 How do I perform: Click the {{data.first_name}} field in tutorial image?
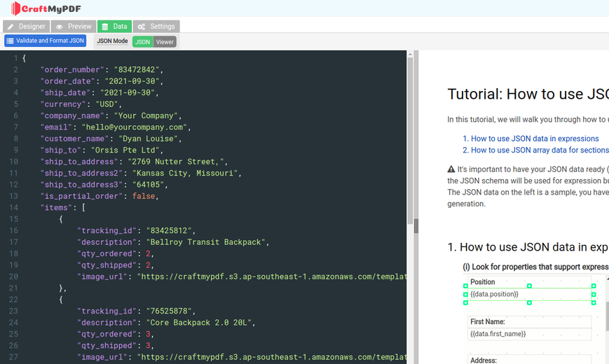coord(529,334)
